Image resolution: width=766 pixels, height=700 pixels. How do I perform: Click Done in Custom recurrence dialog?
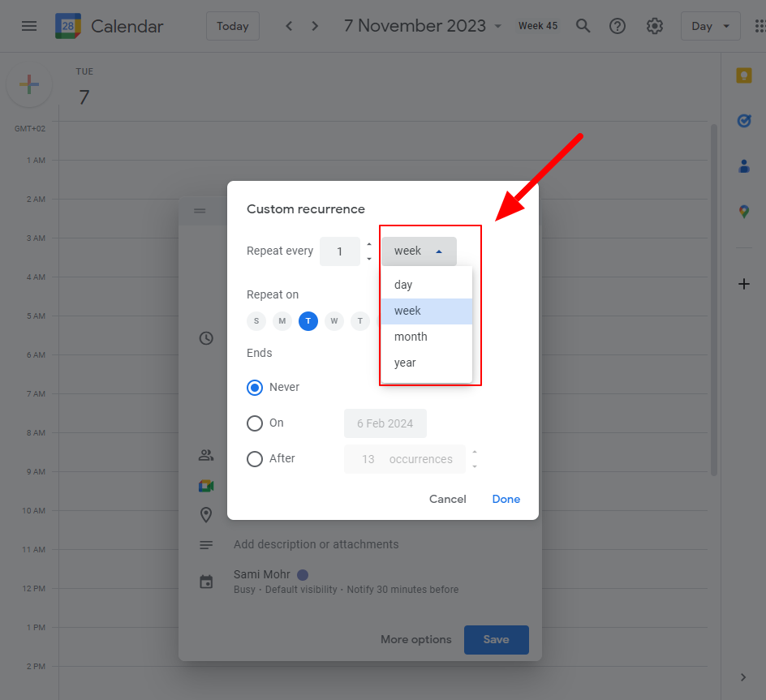pyautogui.click(x=506, y=500)
